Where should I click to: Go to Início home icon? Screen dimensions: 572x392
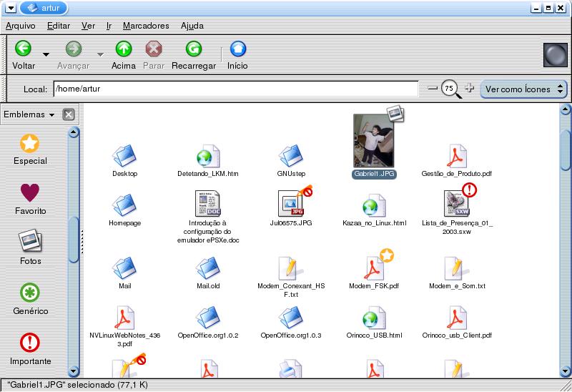[237, 49]
